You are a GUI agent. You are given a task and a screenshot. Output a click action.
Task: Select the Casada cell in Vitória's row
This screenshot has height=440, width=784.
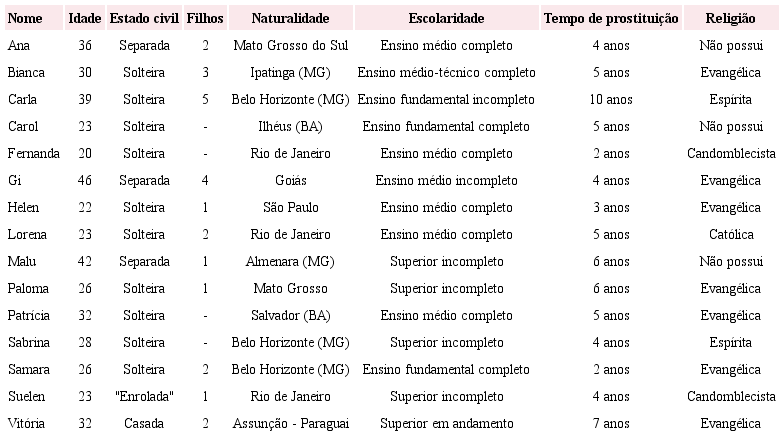tap(144, 424)
